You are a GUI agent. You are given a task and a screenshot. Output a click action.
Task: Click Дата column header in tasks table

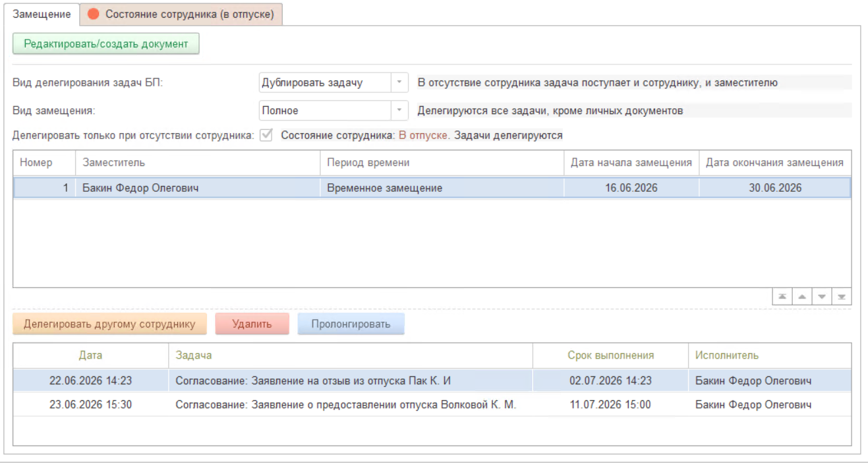[x=91, y=355]
